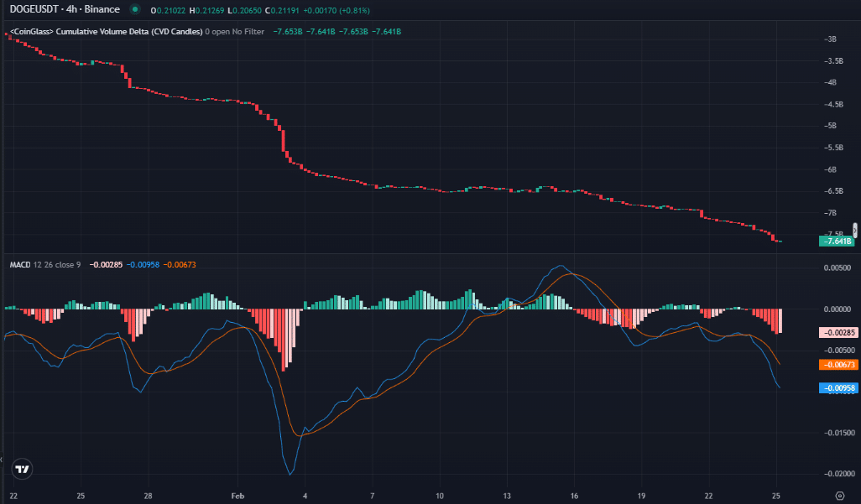This screenshot has height=504, width=861.
Task: Click the DOGEUSDT · 4h · Binance symbol title
Action: [x=62, y=10]
